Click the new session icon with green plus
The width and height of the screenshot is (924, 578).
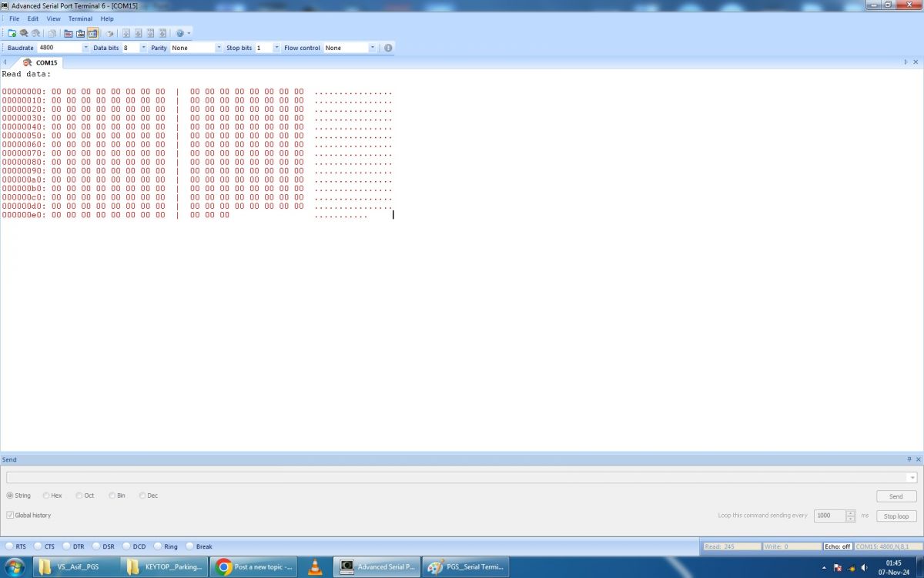pyautogui.click(x=12, y=33)
